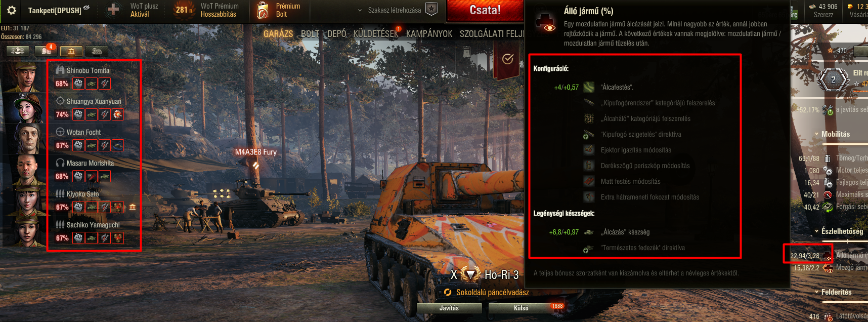Click the platoon star icon beside Szakasz létrehozása
Viewport: 868px width, 322px height.
click(431, 9)
